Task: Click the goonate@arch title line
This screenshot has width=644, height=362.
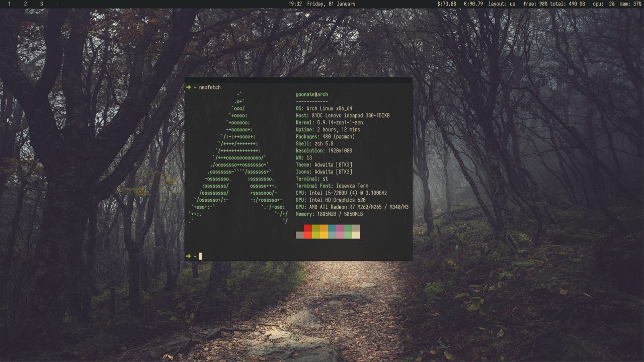Action: pos(312,95)
